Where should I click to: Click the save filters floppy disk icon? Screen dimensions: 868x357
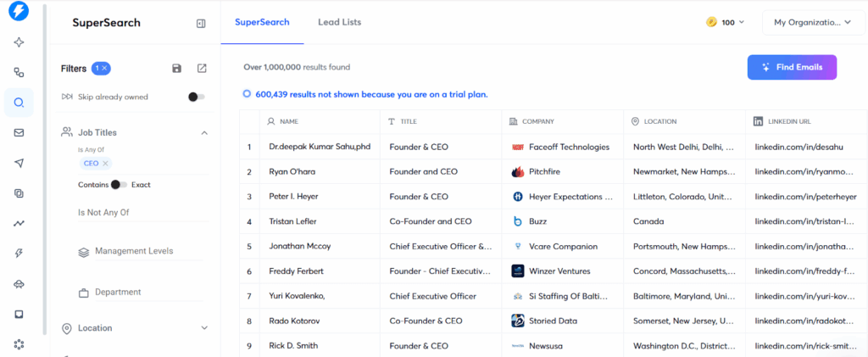[x=176, y=69]
